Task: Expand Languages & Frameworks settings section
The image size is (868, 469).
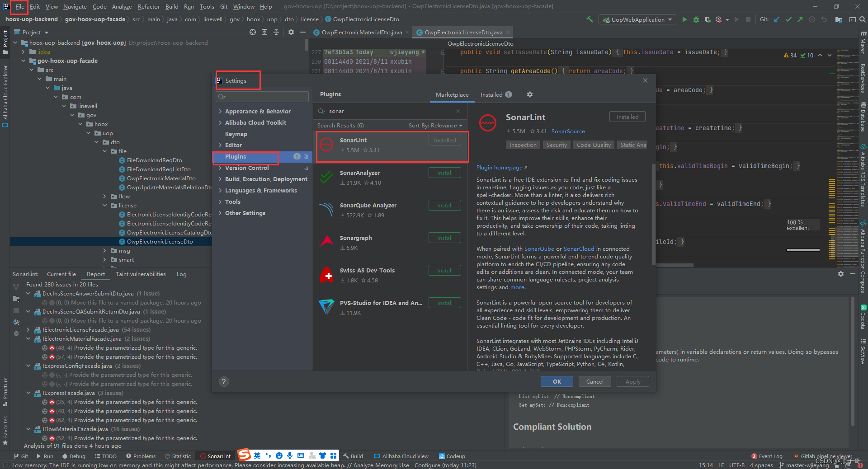Action: [x=220, y=191]
